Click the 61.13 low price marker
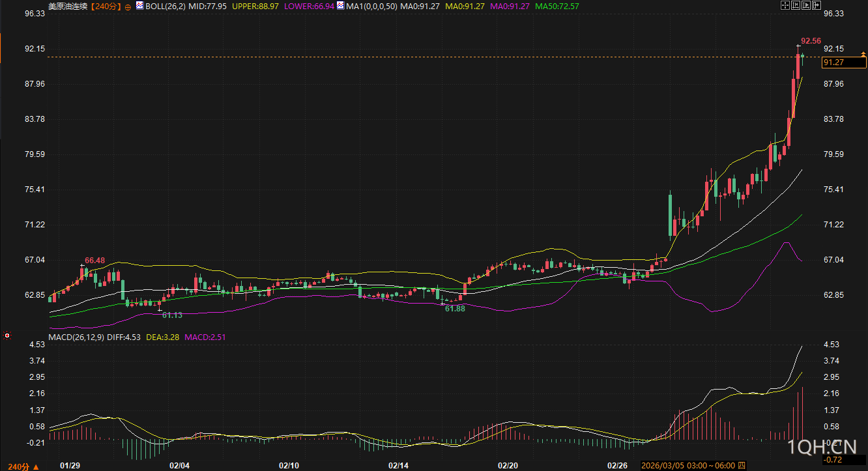The height and width of the screenshot is (471, 868). [172, 315]
